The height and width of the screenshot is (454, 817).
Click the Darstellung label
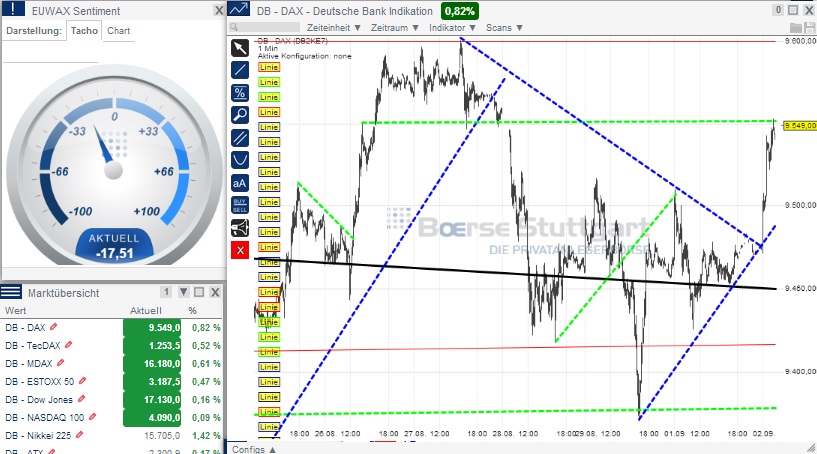(x=34, y=31)
